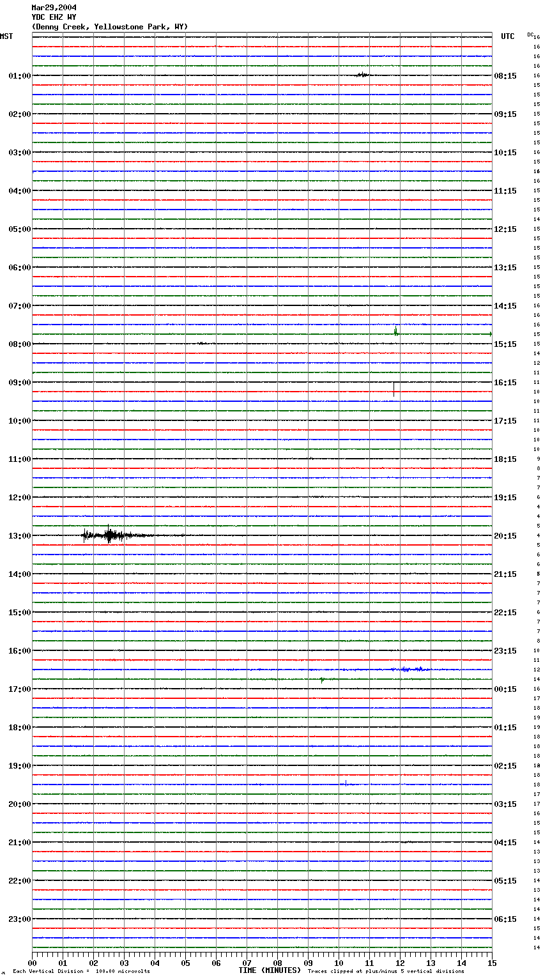Click the 11:00 MST time label
The height and width of the screenshot is (980, 543).
click(20, 459)
